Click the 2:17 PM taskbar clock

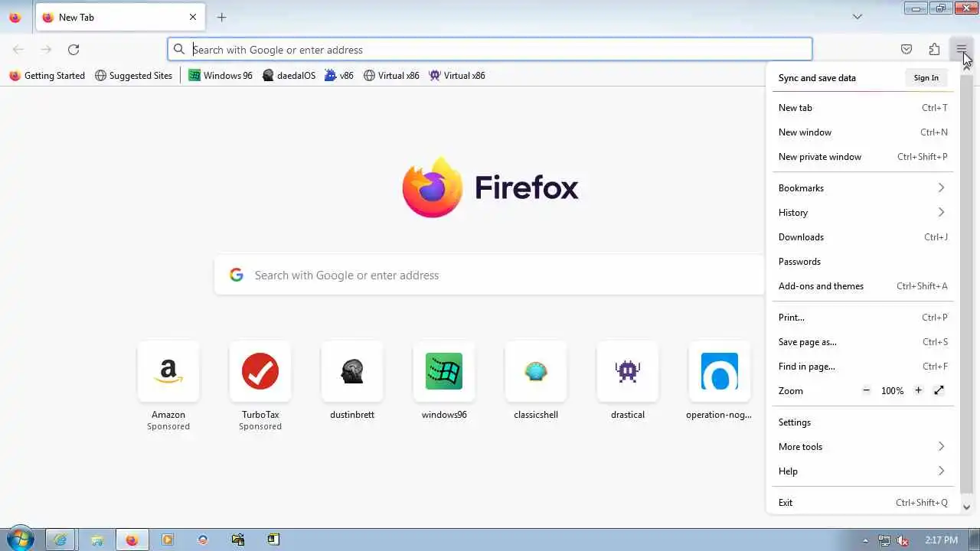941,540
